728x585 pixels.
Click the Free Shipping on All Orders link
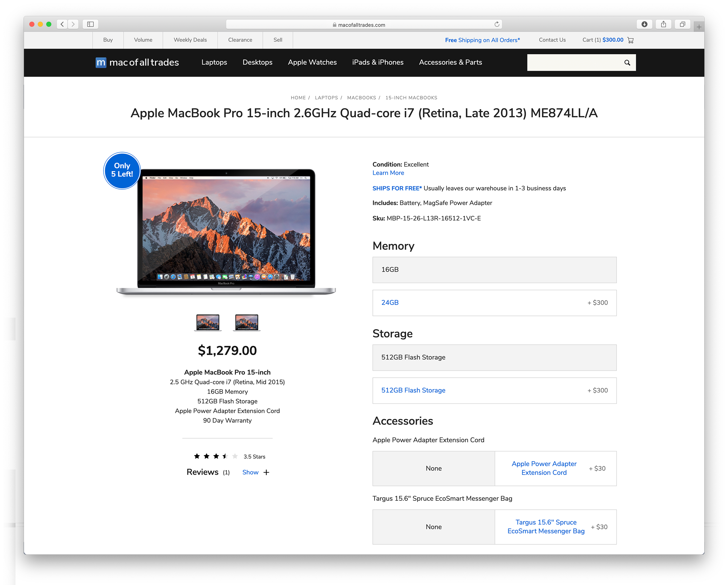[x=483, y=40]
